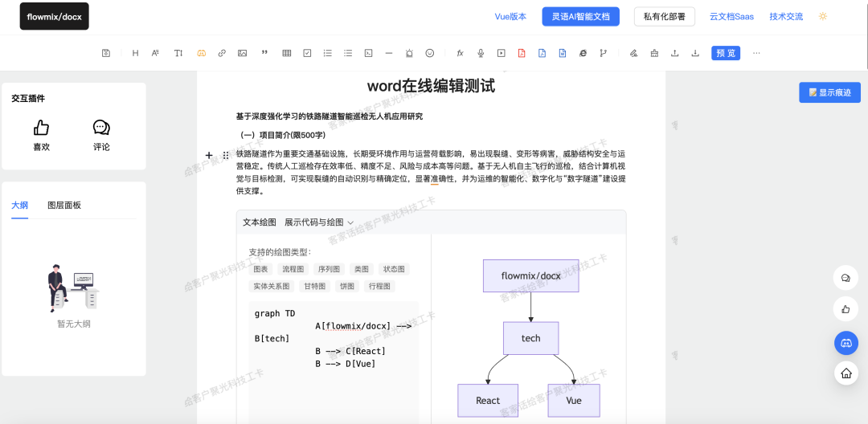Insert a table from the toolbar
868x424 pixels.
[x=287, y=53]
